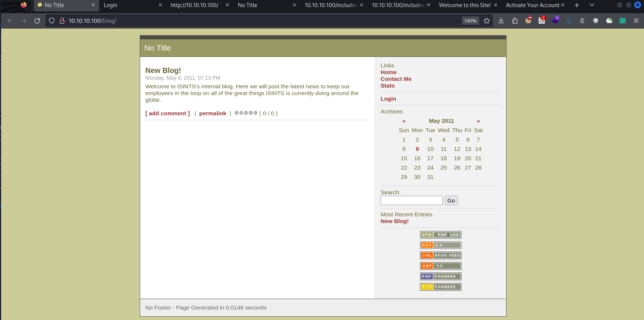Select day 9 in the May 2011 calendar
The image size is (644, 320).
click(x=417, y=149)
